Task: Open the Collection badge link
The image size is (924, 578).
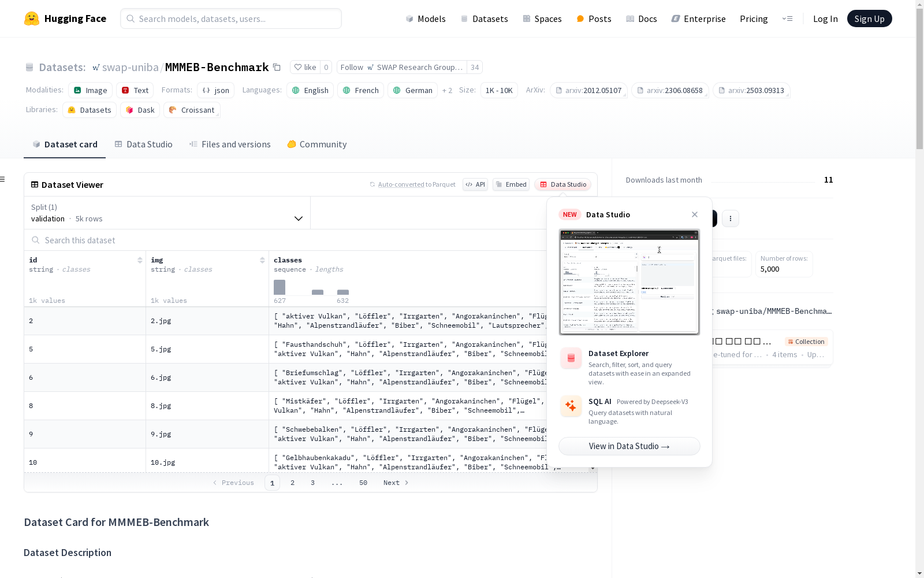Action: pos(806,342)
